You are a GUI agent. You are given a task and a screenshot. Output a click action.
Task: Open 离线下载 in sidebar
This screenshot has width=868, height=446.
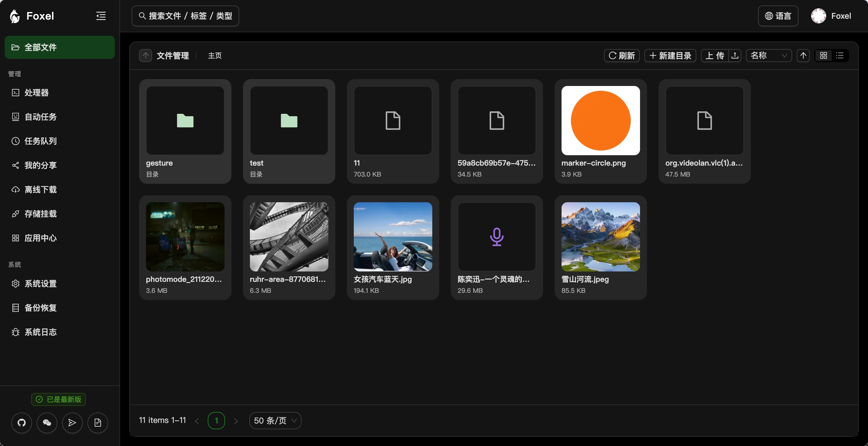(x=60, y=190)
